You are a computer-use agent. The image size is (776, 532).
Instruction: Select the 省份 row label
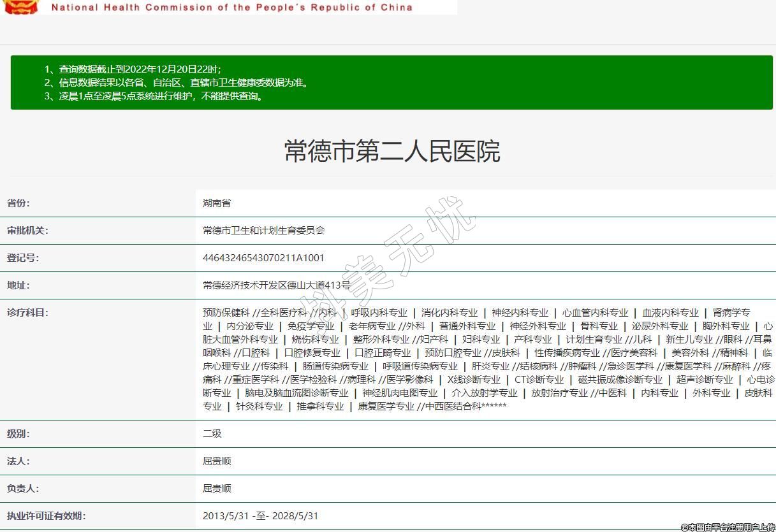click(x=18, y=203)
